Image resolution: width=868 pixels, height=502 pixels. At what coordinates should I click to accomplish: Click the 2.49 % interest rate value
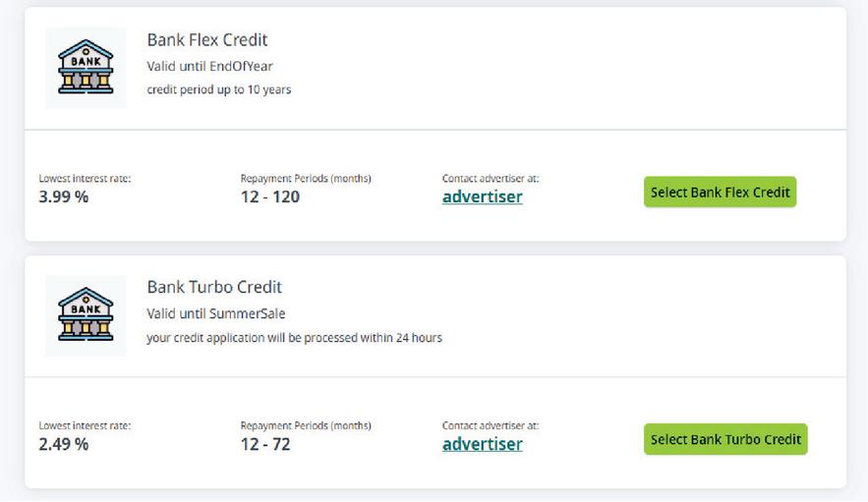coord(64,444)
